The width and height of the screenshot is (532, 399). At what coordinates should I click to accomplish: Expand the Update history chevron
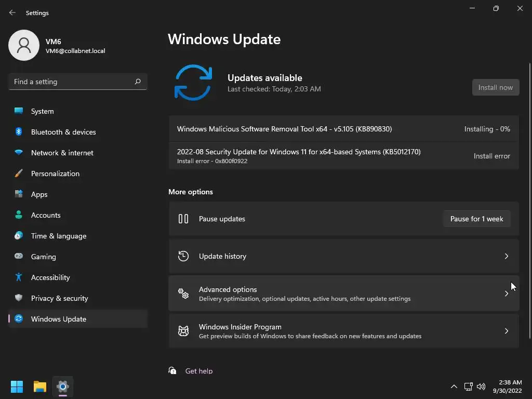pos(507,256)
